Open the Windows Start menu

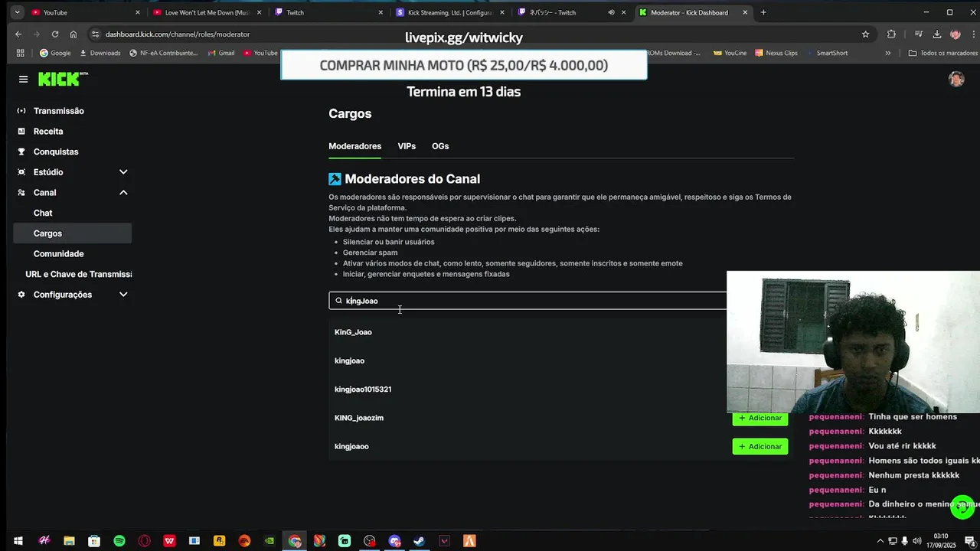click(x=18, y=541)
